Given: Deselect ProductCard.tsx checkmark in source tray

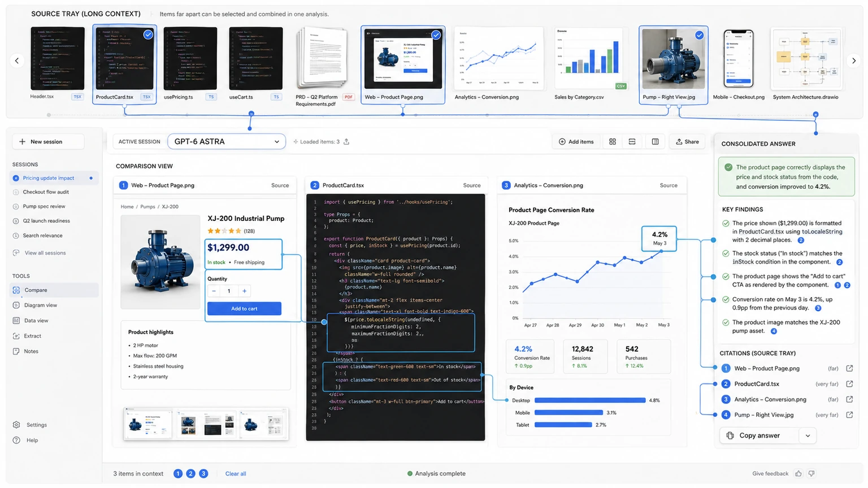Looking at the screenshot, I should (148, 34).
